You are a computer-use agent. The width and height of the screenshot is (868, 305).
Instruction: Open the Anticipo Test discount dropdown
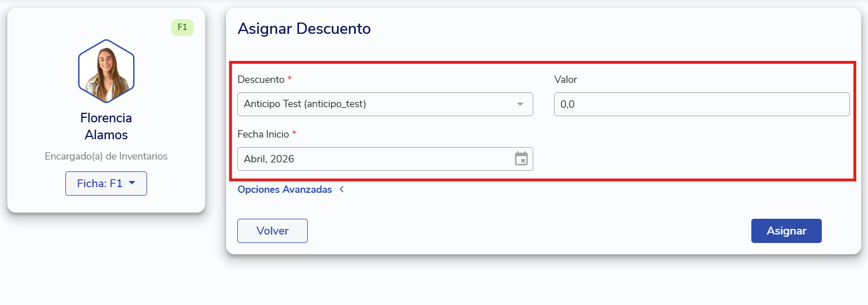click(385, 104)
